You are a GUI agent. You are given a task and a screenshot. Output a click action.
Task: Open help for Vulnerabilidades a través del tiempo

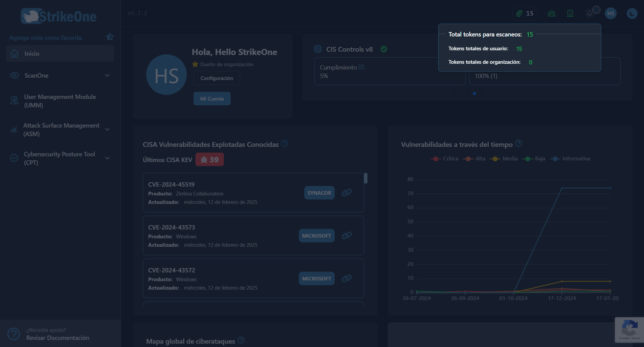pos(519,143)
